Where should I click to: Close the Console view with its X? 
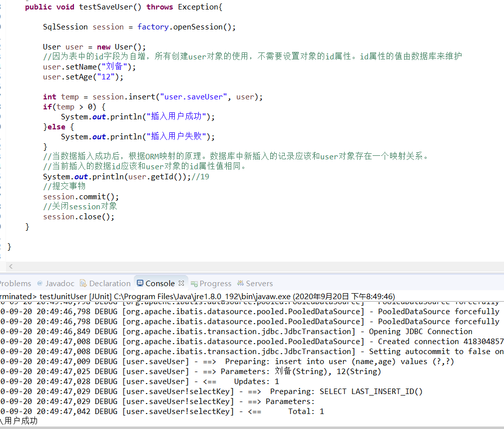181,283
